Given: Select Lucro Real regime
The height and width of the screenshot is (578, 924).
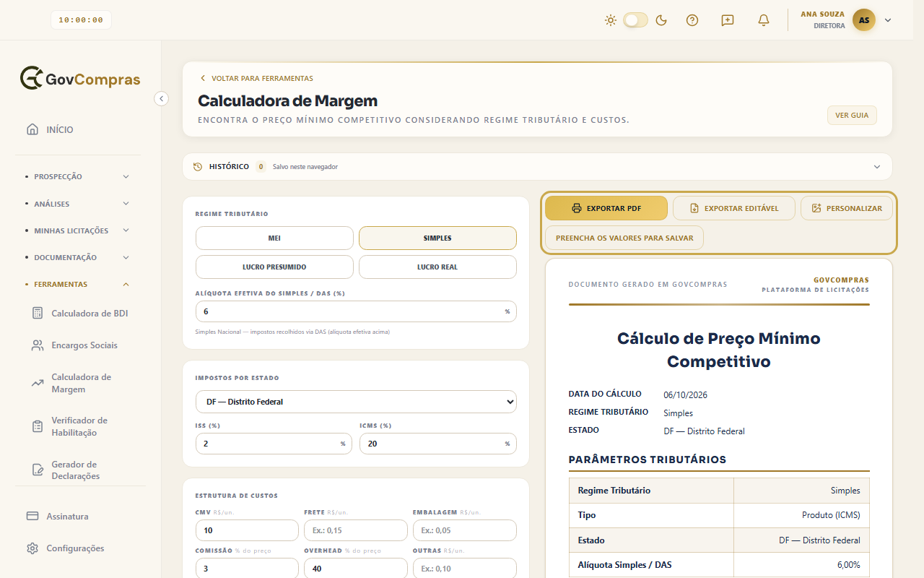Looking at the screenshot, I should (x=437, y=267).
